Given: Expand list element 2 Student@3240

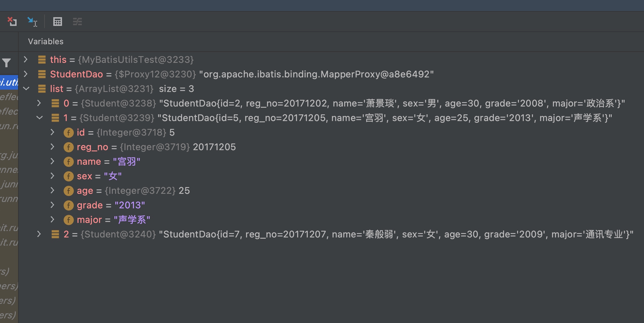Looking at the screenshot, I should point(39,234).
